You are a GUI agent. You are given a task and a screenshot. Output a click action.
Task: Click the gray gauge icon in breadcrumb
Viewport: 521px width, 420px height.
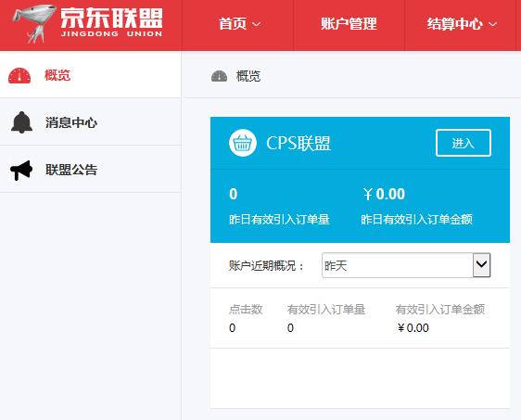220,76
